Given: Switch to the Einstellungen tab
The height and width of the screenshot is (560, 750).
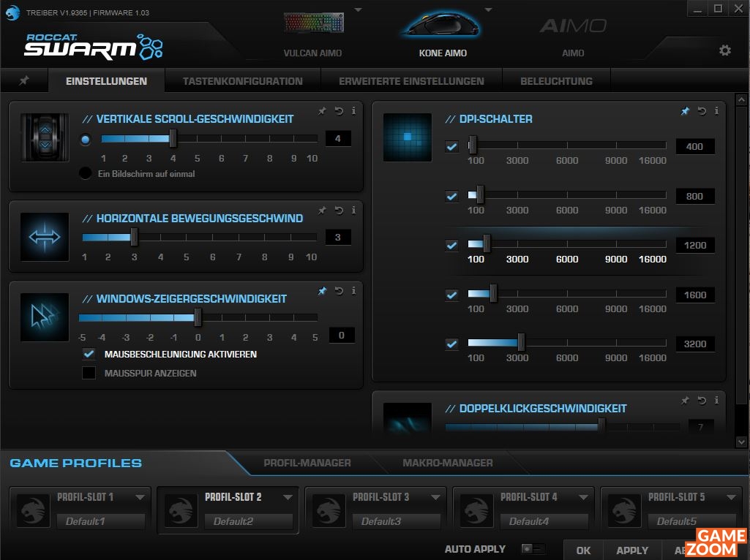Looking at the screenshot, I should 106,80.
